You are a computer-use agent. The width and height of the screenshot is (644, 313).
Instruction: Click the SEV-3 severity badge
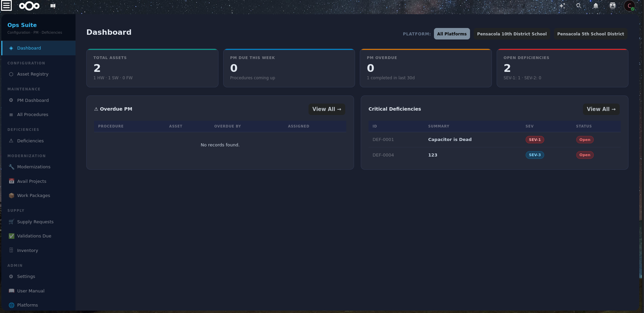click(535, 155)
